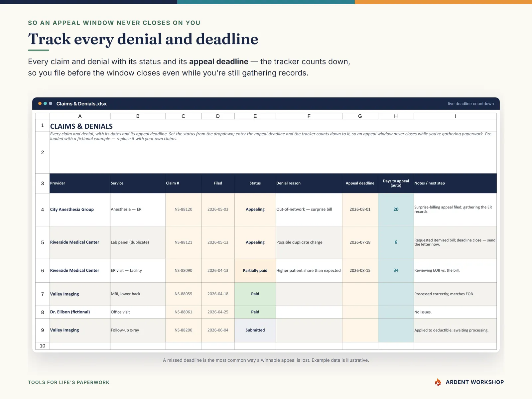Select column B header

click(138, 116)
